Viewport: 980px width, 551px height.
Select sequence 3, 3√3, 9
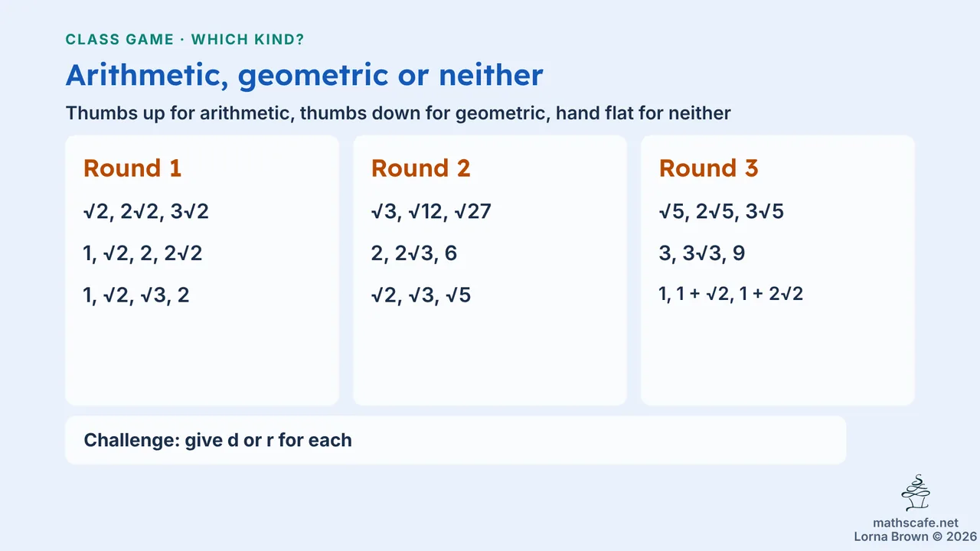pyautogui.click(x=702, y=253)
